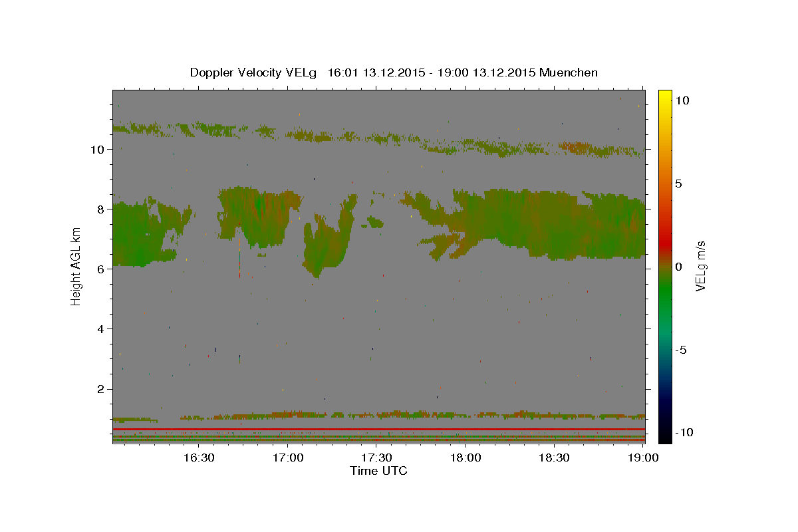Viewport: 798px width, 532px height.
Task: Click the 'Height AGL km' axis title
Action: click(76, 266)
